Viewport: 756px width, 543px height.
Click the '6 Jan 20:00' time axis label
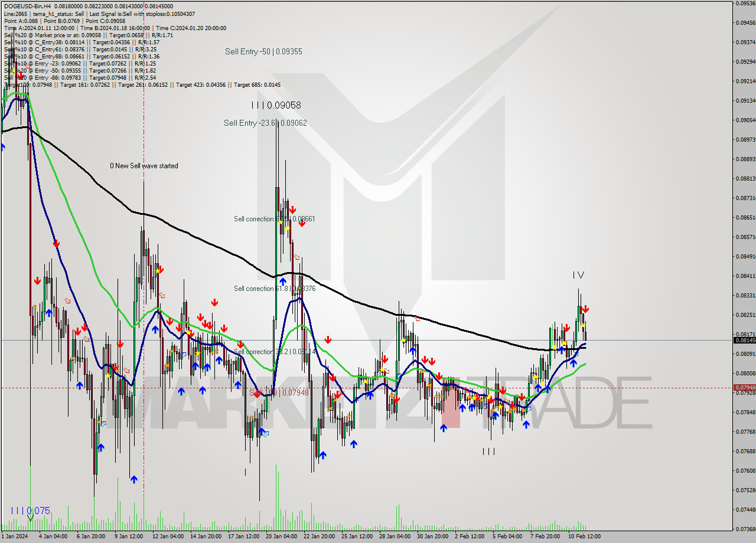91,537
